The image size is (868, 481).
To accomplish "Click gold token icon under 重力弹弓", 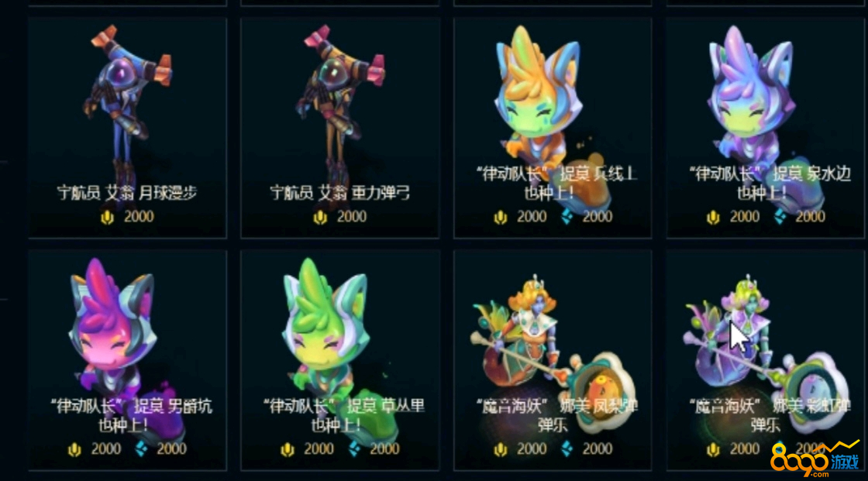I will 320,217.
